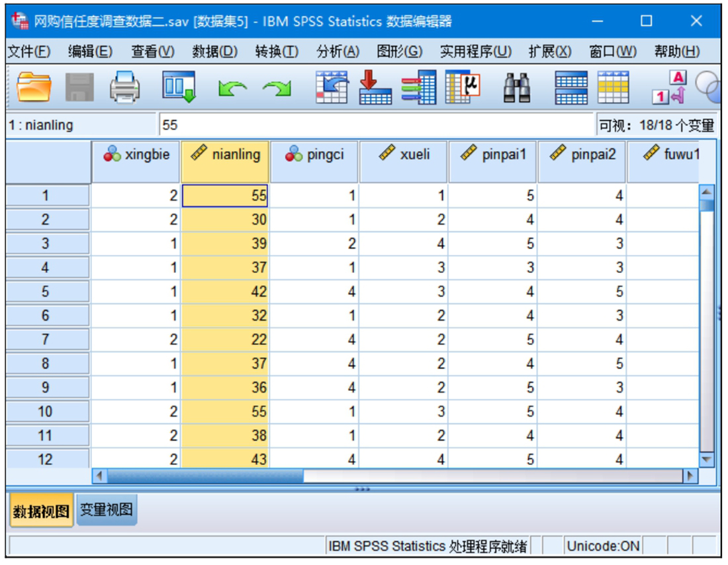Click the Go to variable icon
This screenshot has width=728, height=565.
pyautogui.click(x=375, y=88)
